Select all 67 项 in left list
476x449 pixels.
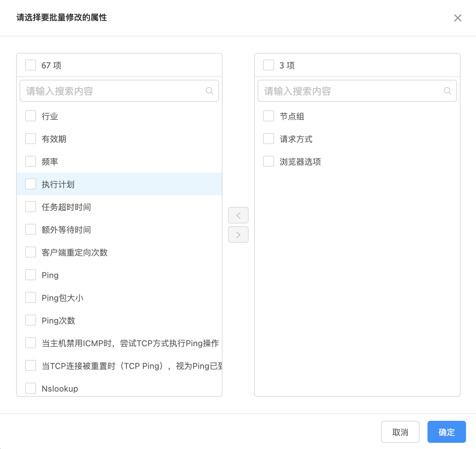(31, 65)
